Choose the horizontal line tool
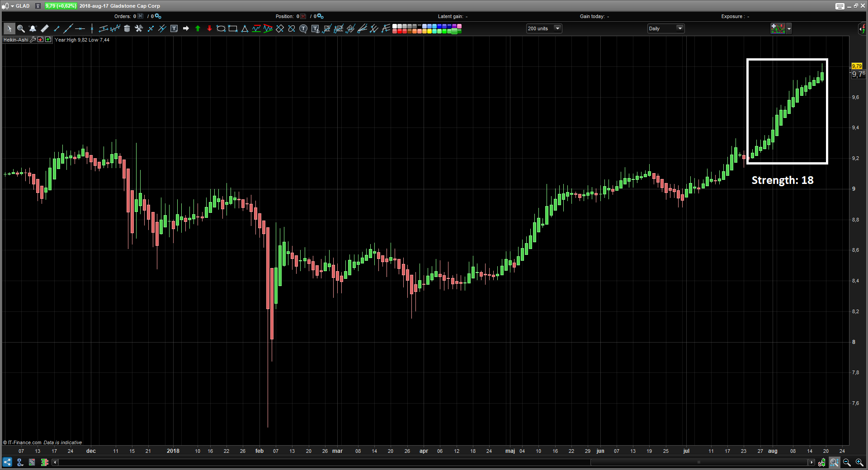Screen dimensions: 868x470 [80, 28]
